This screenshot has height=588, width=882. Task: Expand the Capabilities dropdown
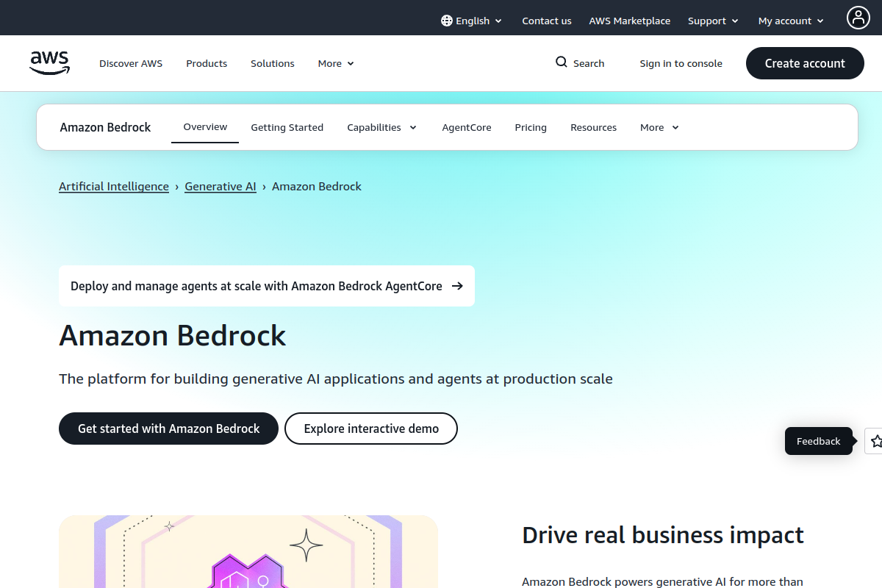381,127
